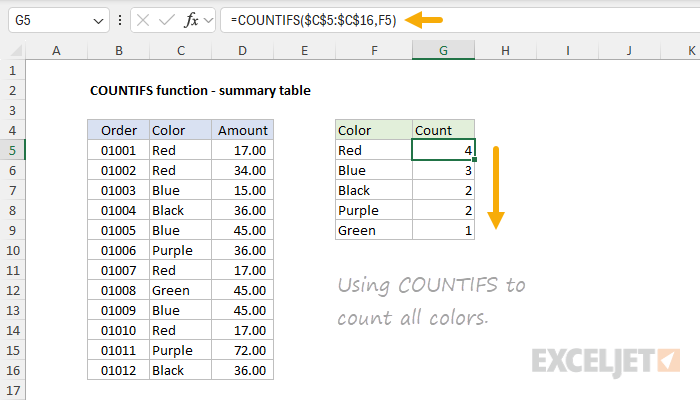The image size is (700, 400).
Task: Select the Purple cell in summary table
Action: tap(374, 210)
